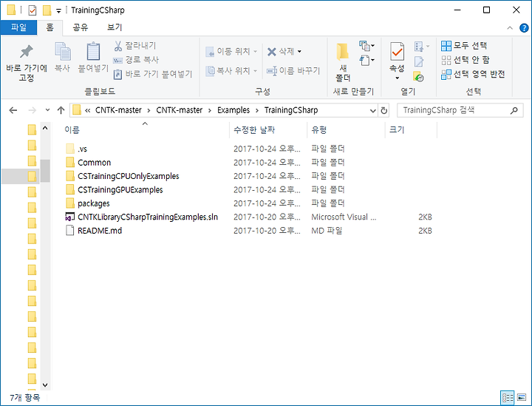
Task: Switch to the 보기 ribbon tab
Action: pyautogui.click(x=115, y=27)
